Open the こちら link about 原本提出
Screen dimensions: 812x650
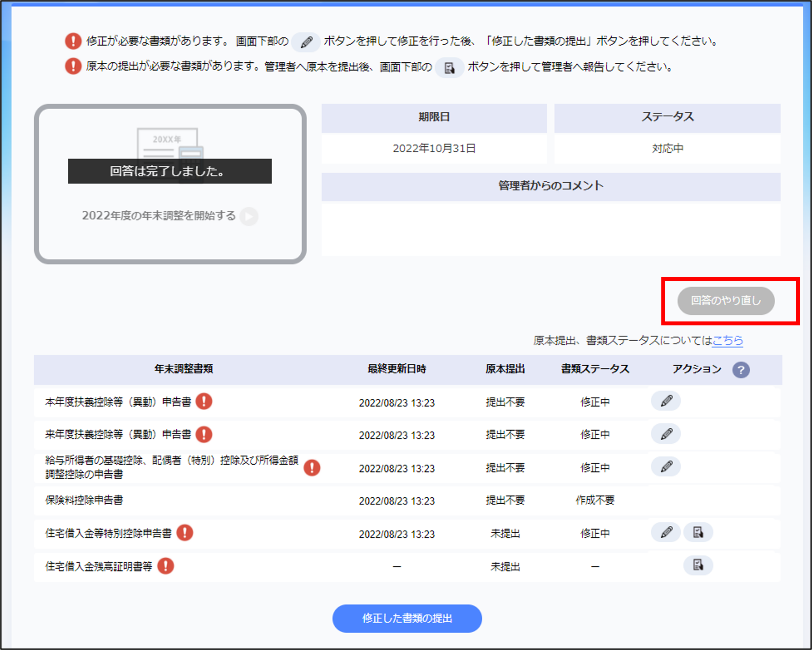click(x=727, y=340)
